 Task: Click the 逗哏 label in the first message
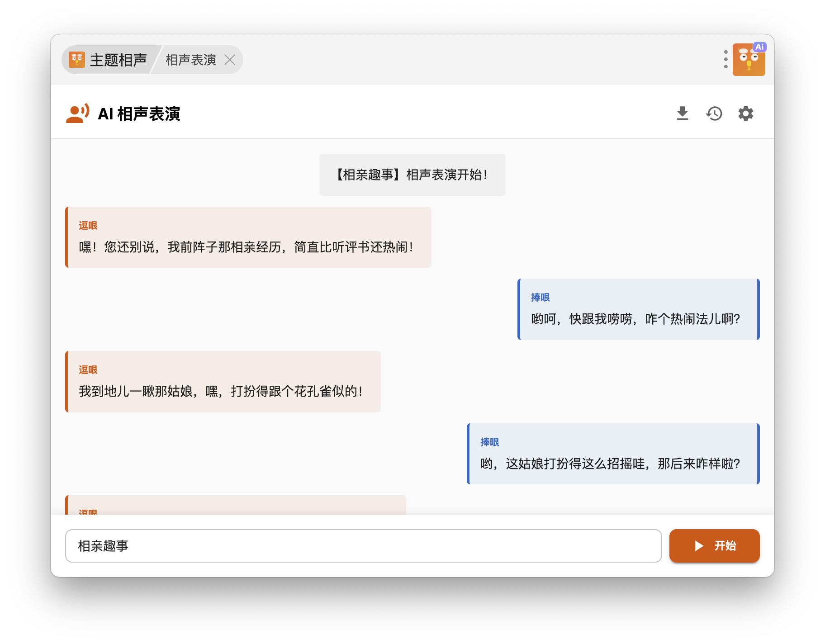[88, 226]
